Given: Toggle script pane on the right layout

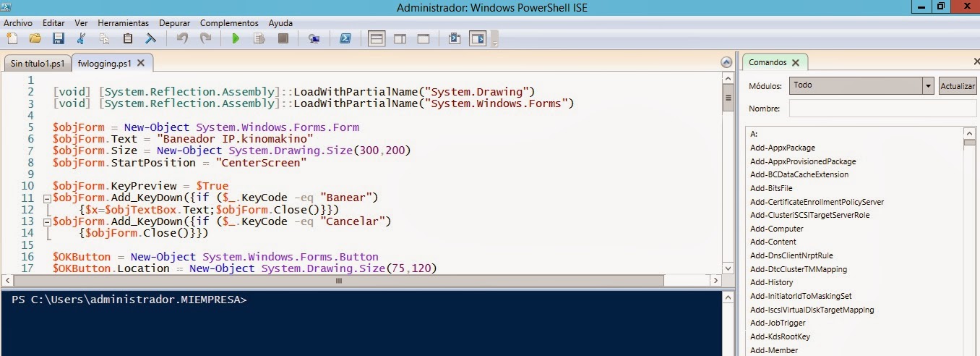Looking at the screenshot, I should pyautogui.click(x=400, y=38).
